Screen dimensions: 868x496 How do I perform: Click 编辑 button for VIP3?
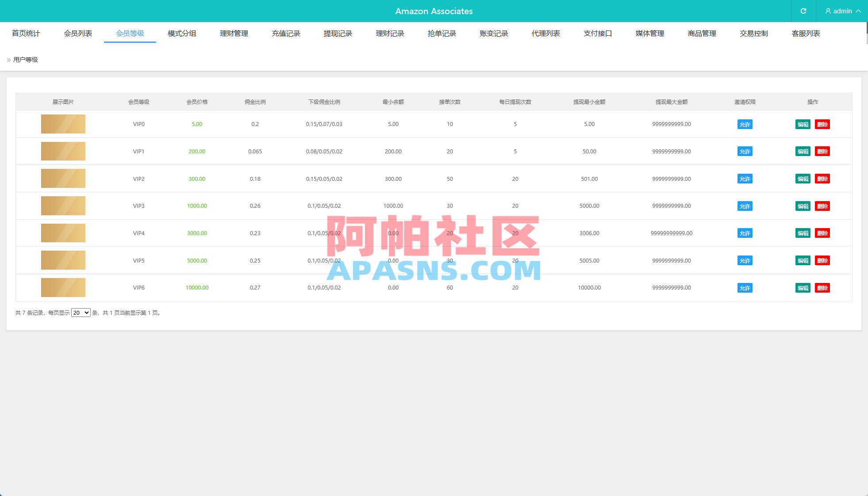[x=803, y=206]
